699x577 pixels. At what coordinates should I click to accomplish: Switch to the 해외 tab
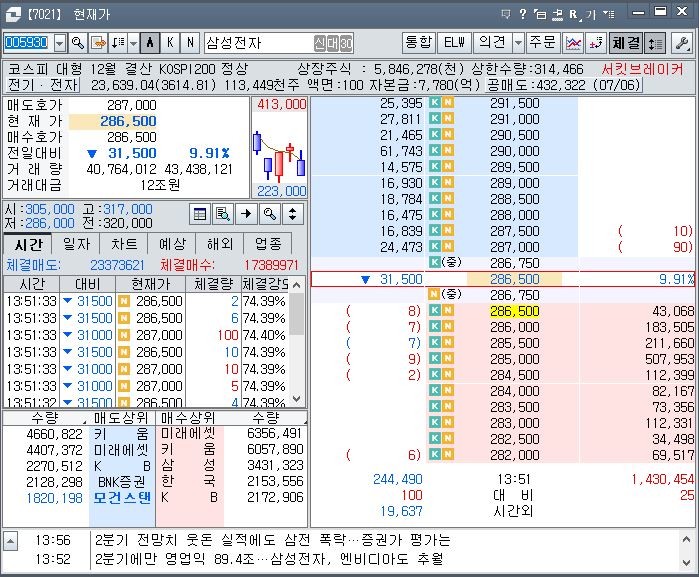(x=220, y=244)
